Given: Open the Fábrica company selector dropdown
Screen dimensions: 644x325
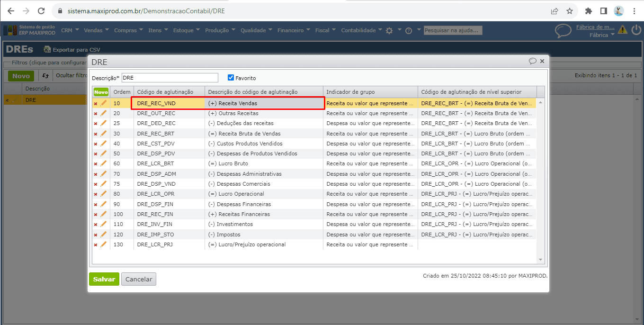Looking at the screenshot, I should (602, 35).
